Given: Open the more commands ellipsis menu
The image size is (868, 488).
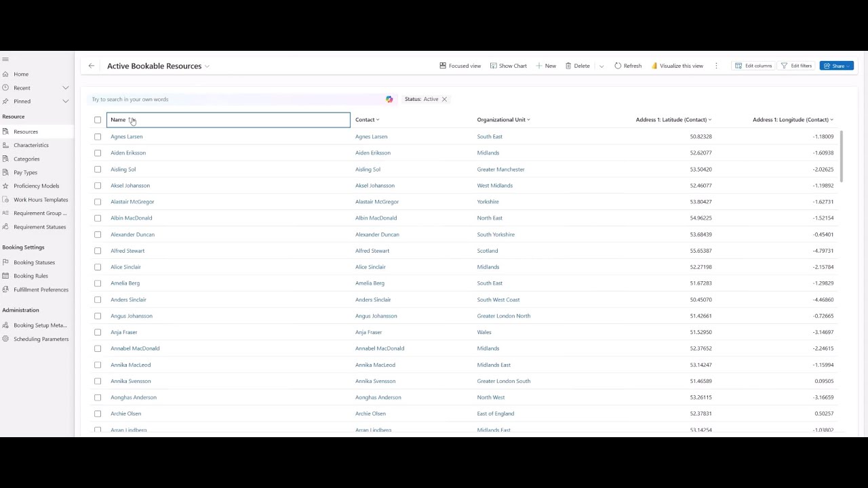Looking at the screenshot, I should tap(716, 66).
